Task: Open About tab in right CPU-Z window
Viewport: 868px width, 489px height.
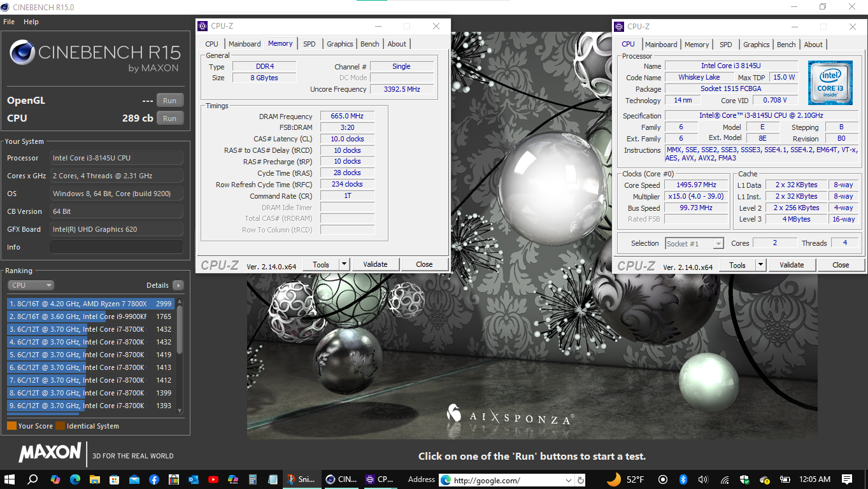Action: click(813, 45)
